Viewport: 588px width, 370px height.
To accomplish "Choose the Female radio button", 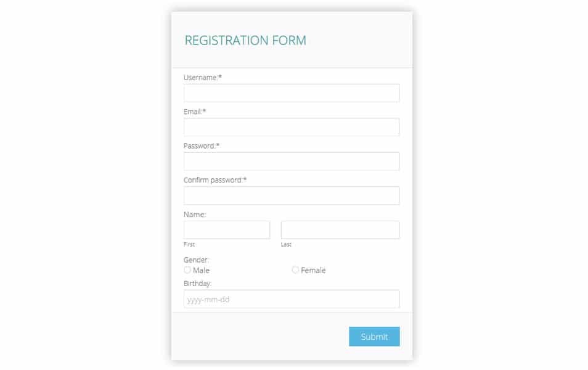I will pos(295,270).
